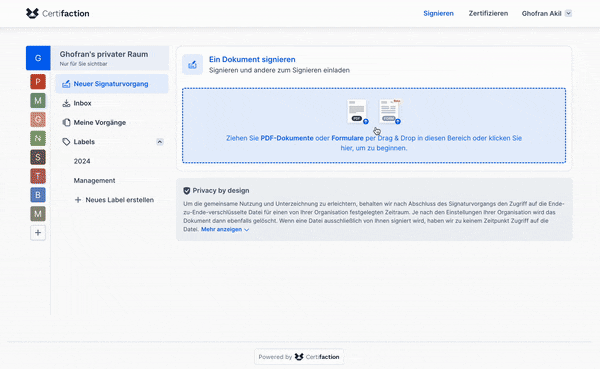Choose the PDF document upload icon

click(x=357, y=112)
